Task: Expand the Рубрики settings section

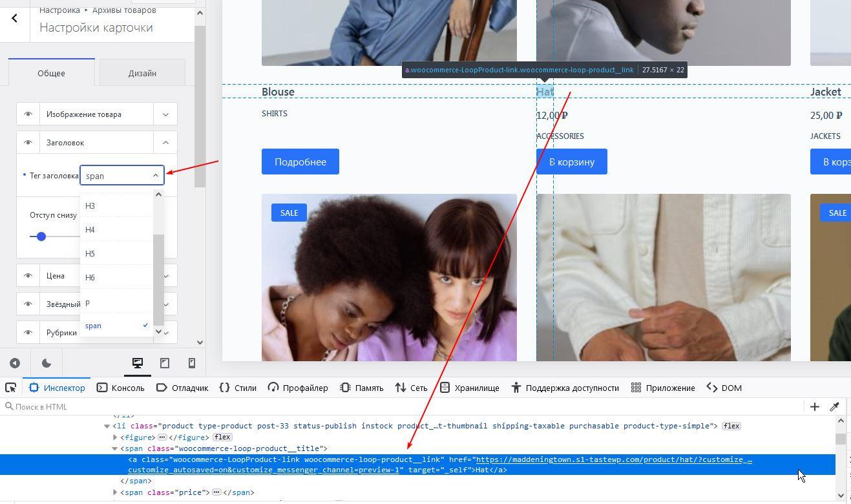Action: point(165,333)
